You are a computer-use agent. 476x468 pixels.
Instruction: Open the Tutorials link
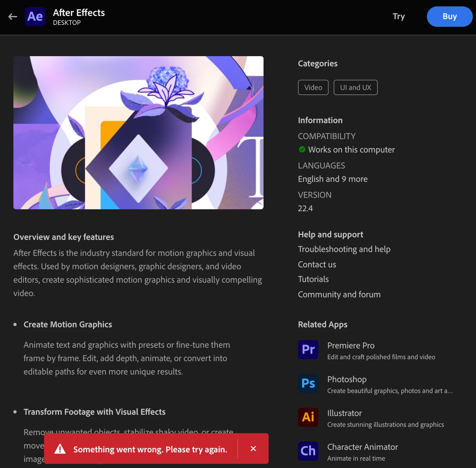pyautogui.click(x=313, y=279)
